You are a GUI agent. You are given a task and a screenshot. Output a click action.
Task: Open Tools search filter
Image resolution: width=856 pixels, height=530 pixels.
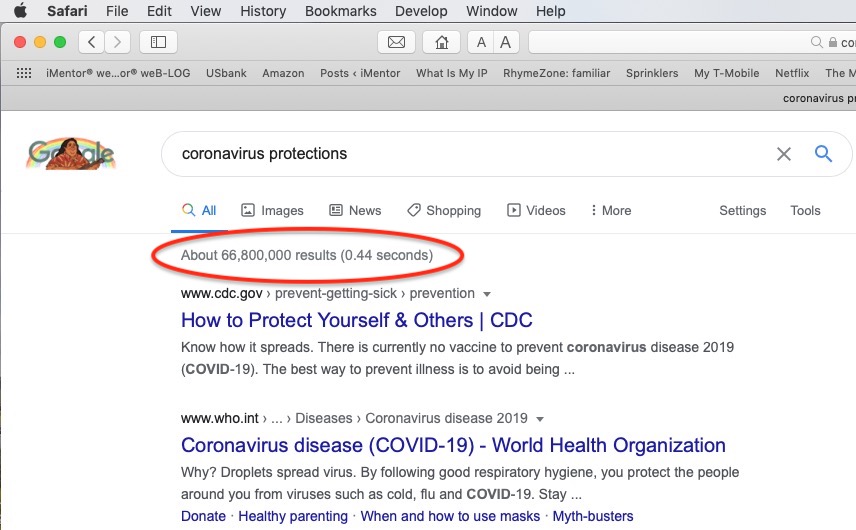click(805, 210)
